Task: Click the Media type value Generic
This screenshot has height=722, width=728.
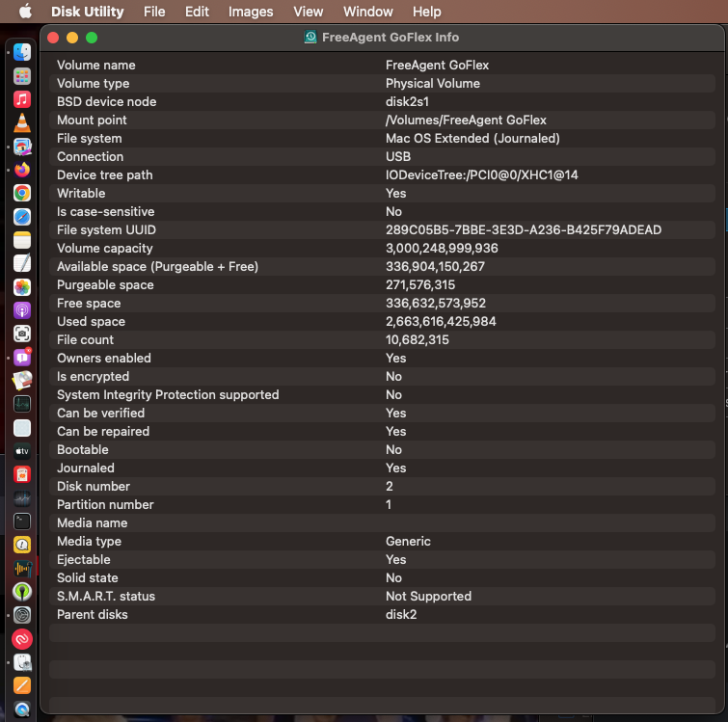Action: point(408,542)
